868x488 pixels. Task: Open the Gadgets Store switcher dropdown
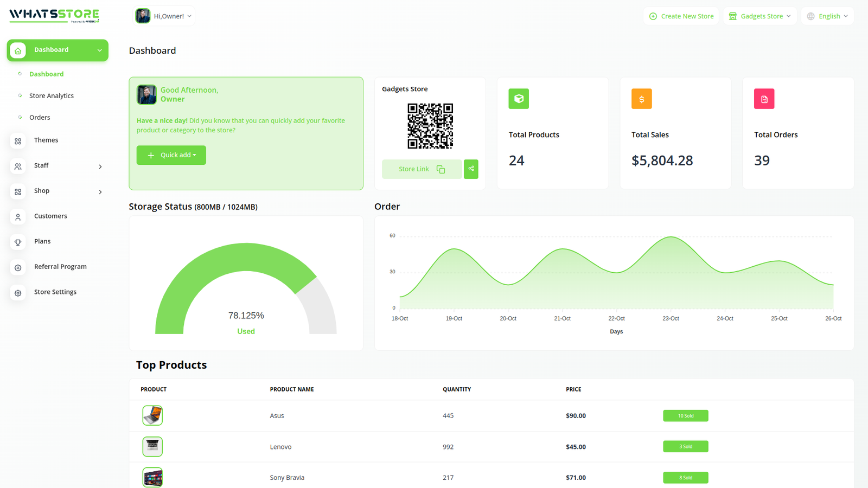point(759,16)
